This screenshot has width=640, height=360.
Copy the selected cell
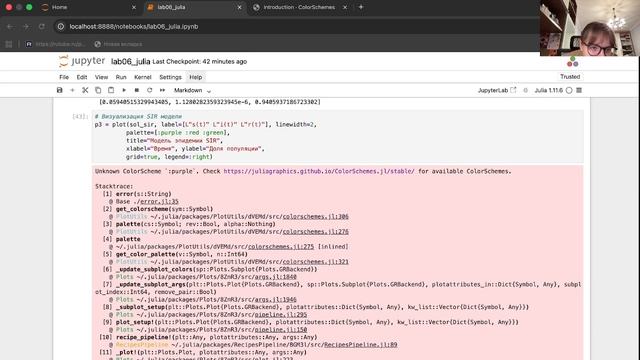(98, 90)
